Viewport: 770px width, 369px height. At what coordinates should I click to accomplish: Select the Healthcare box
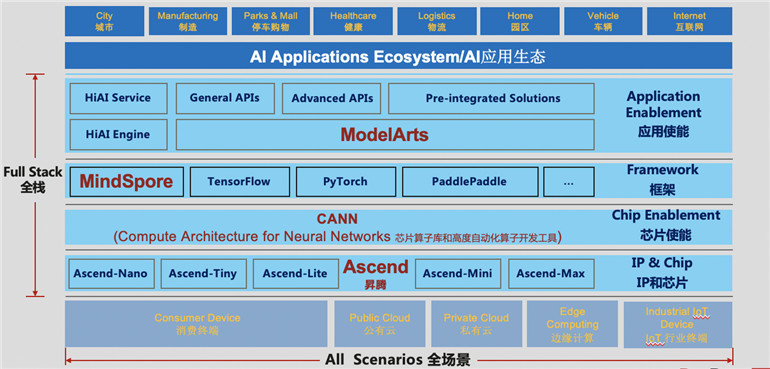[354, 21]
